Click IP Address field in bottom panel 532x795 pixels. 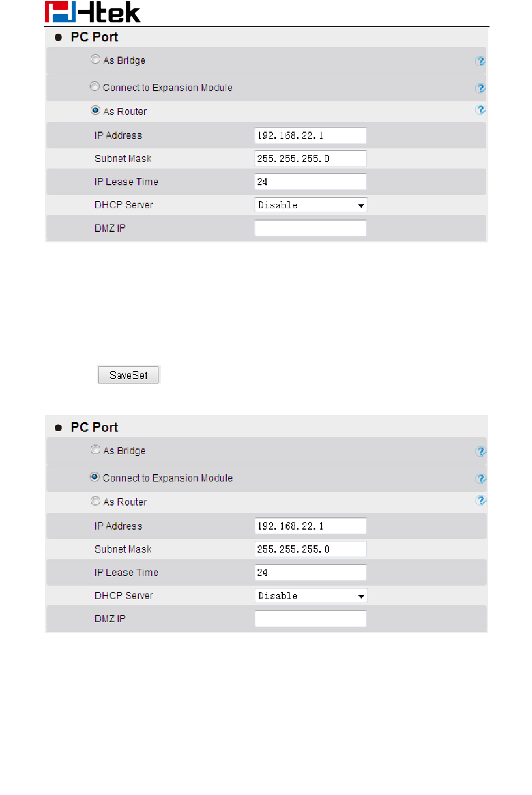pyautogui.click(x=311, y=526)
